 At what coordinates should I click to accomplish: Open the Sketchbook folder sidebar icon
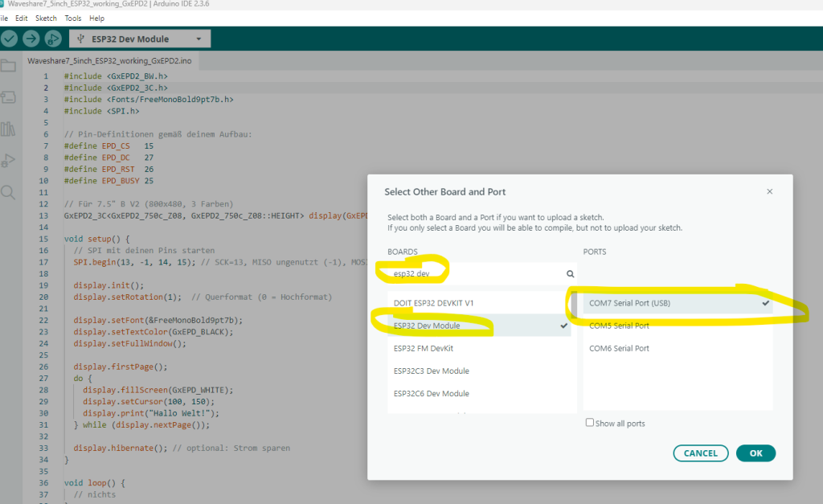point(8,66)
